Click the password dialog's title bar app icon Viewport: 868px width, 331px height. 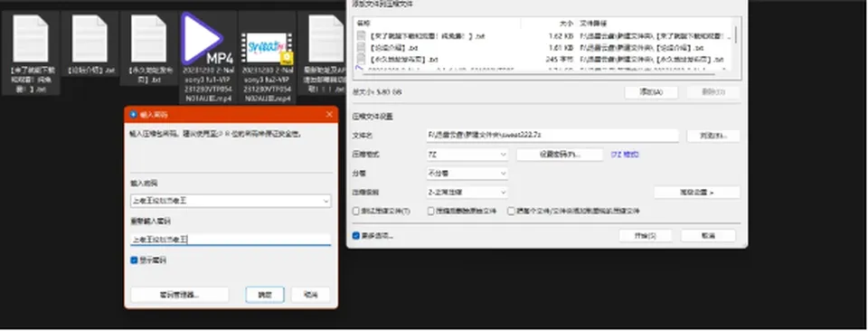(x=133, y=115)
